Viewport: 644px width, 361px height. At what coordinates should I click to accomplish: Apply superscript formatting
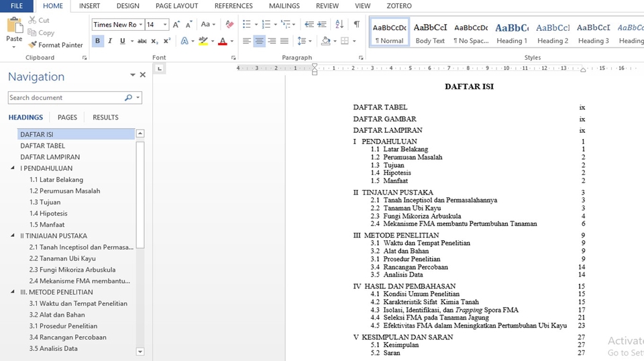coord(167,41)
